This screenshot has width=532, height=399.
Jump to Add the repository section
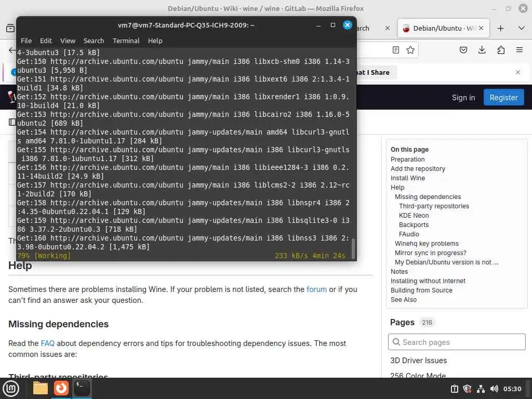(x=418, y=169)
